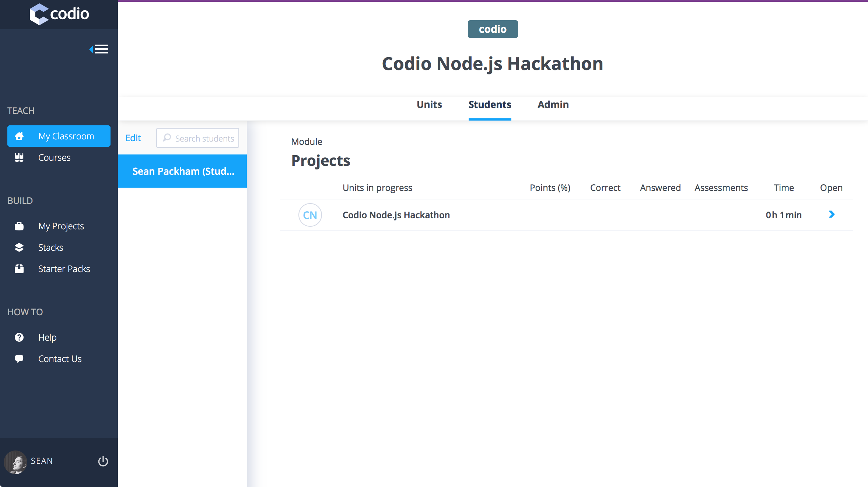Click the Open column header
Screen dimensions: 868x487
(x=831, y=188)
